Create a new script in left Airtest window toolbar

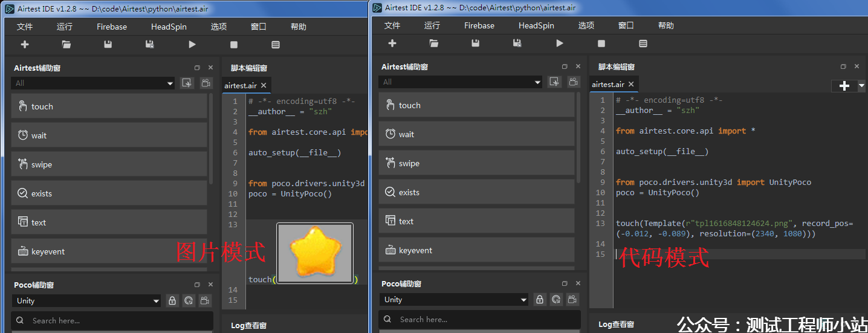[25, 45]
